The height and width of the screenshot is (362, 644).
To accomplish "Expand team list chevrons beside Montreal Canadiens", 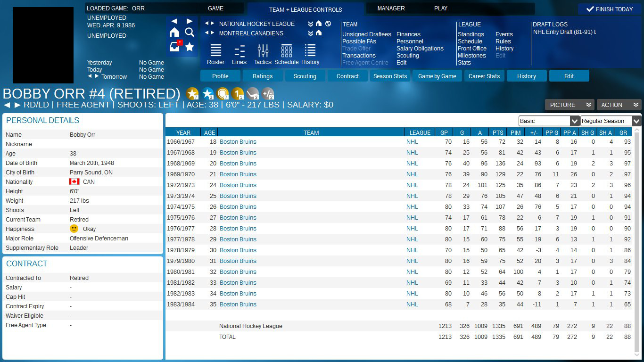I will [x=311, y=33].
